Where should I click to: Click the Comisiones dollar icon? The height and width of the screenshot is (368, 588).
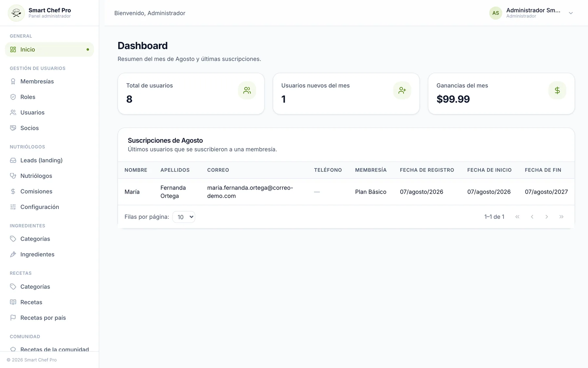(13, 191)
